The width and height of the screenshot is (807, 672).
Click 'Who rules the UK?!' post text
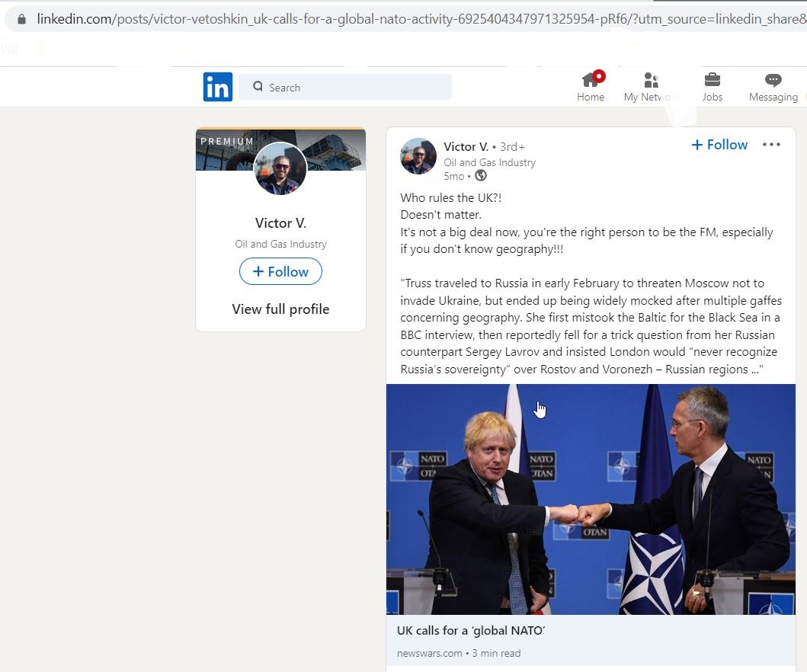(x=451, y=198)
